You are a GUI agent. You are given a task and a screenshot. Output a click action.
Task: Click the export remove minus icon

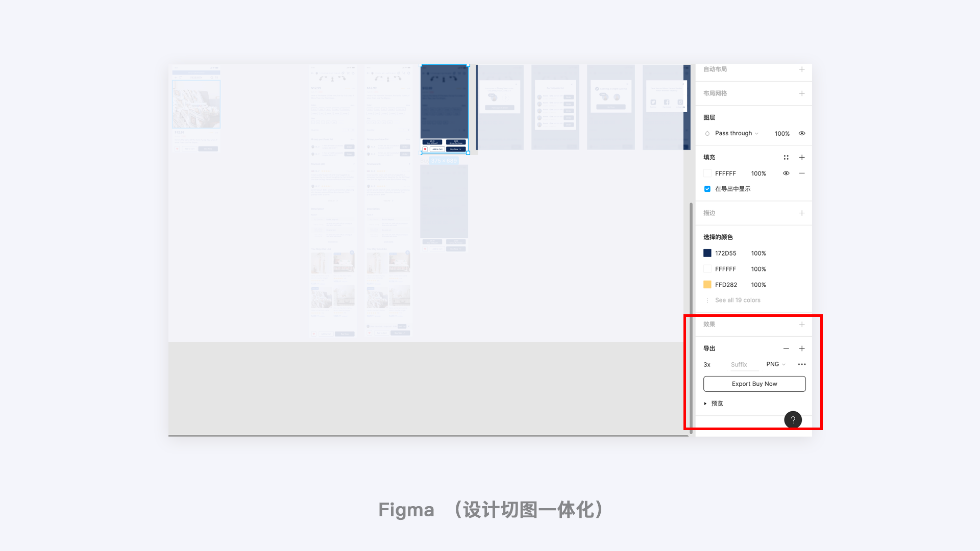point(785,348)
